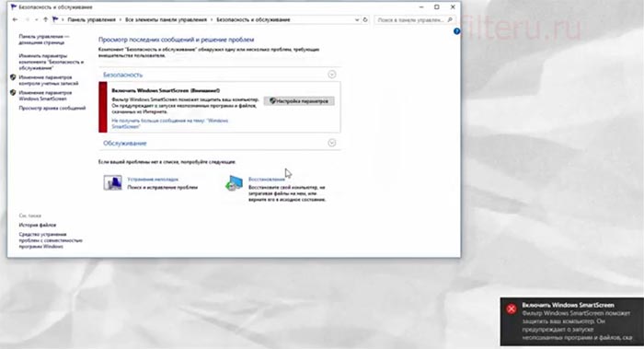Viewport: 644px width, 349px height.
Task: Open 'Панель управления — домашняя страница' link
Action: tap(44, 40)
